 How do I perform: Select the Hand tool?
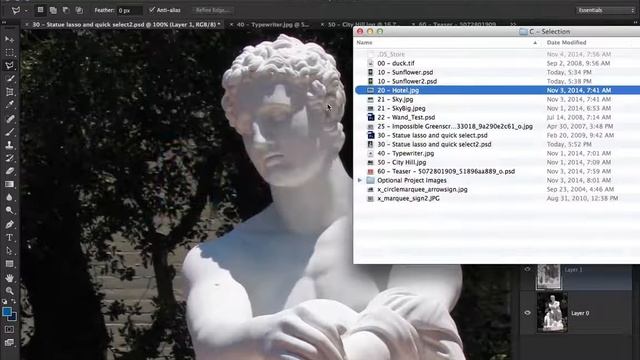pyautogui.click(x=9, y=278)
